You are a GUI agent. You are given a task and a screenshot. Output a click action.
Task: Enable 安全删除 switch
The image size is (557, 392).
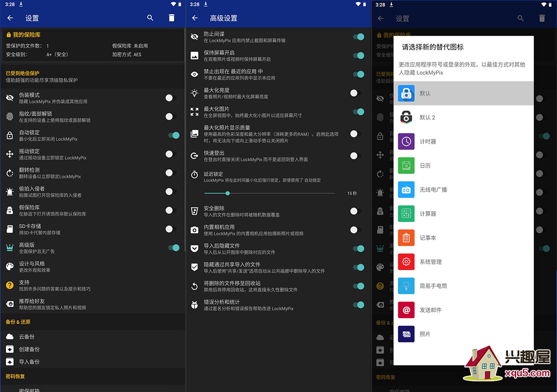(x=356, y=211)
